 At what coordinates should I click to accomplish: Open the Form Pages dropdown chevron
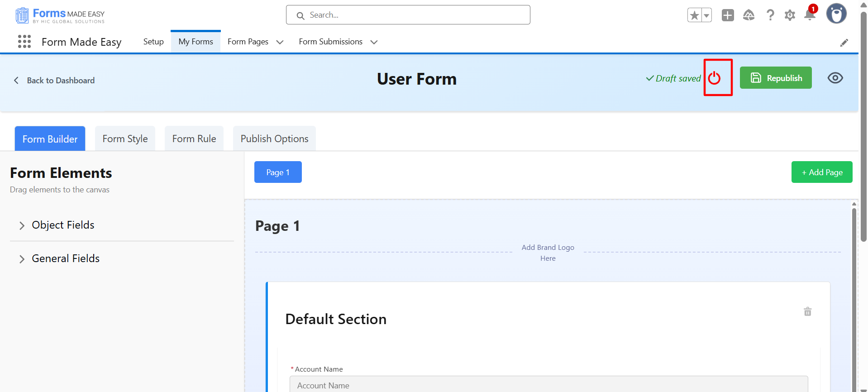click(x=280, y=42)
